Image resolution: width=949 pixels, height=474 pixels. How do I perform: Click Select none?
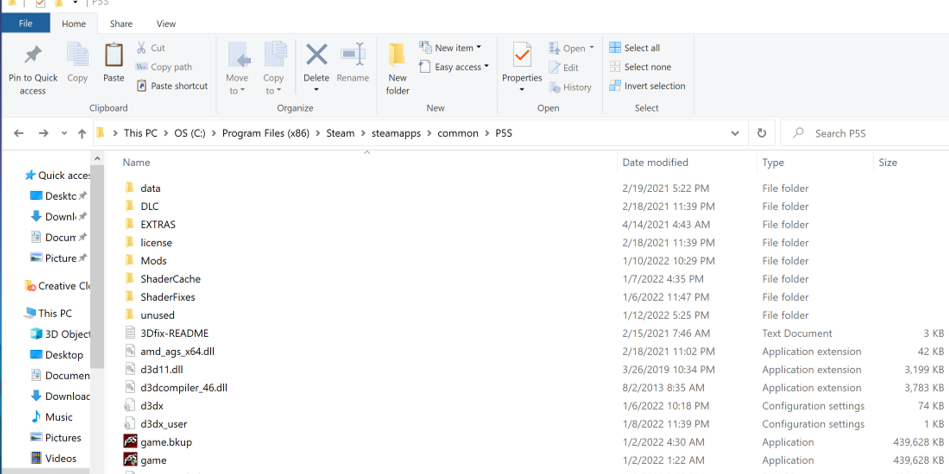click(x=640, y=67)
